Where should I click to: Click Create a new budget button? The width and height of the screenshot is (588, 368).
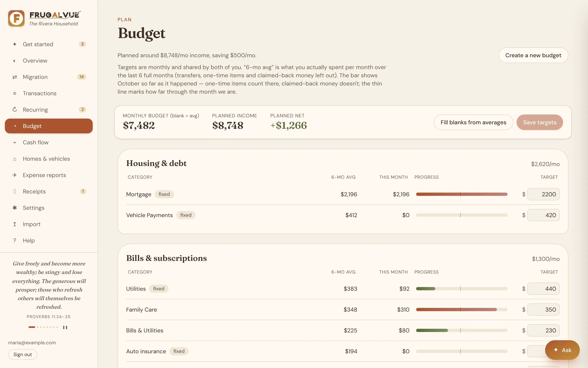[x=533, y=55]
